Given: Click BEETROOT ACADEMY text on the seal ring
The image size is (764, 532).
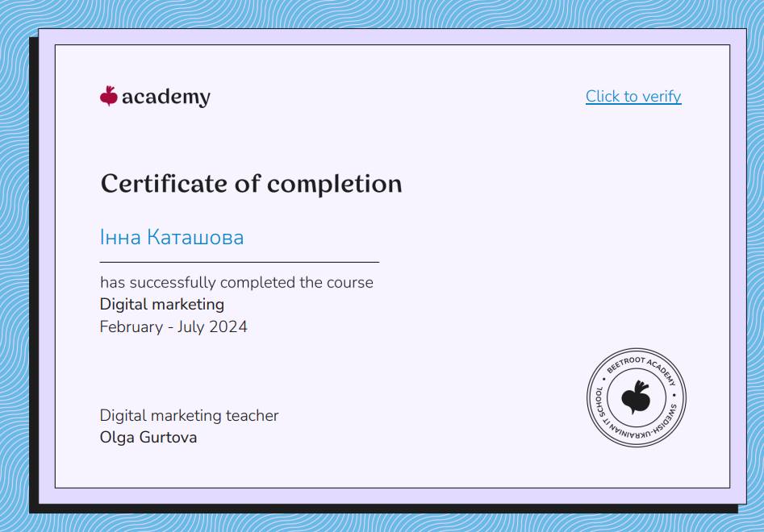Looking at the screenshot, I should pos(647,361).
